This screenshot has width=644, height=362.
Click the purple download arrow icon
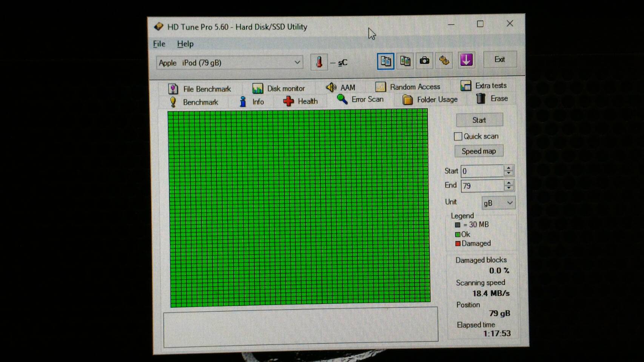pos(466,60)
